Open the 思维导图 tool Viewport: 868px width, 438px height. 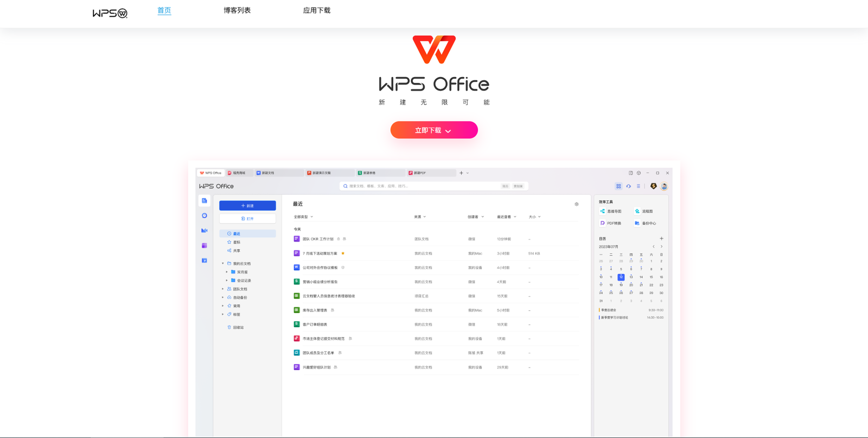coord(611,211)
